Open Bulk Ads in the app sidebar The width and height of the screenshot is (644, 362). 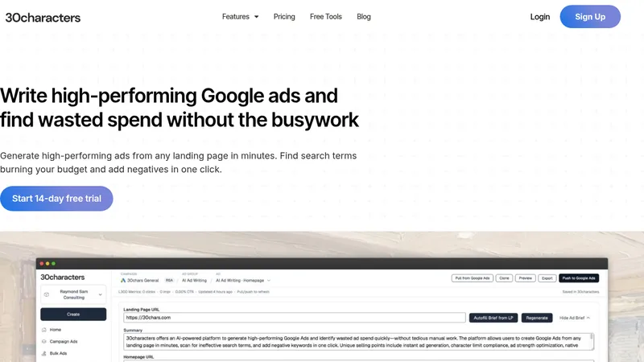(x=58, y=353)
